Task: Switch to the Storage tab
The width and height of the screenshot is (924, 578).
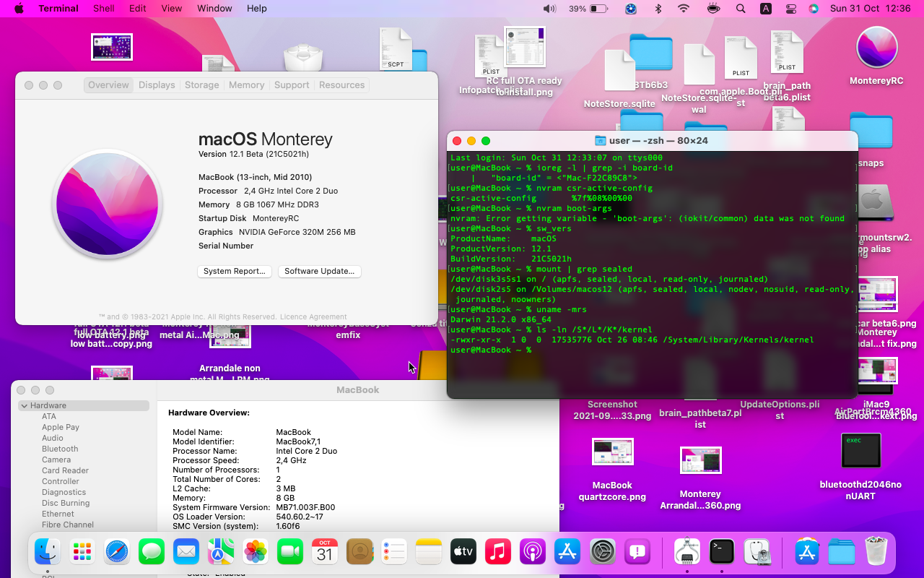Action: tap(201, 85)
